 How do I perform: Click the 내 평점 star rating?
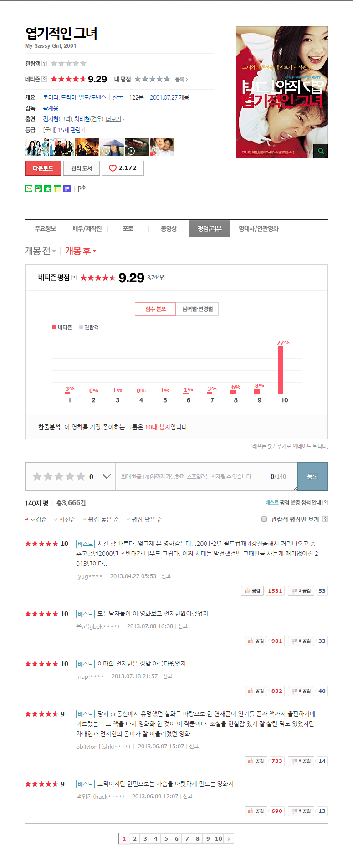point(152,79)
